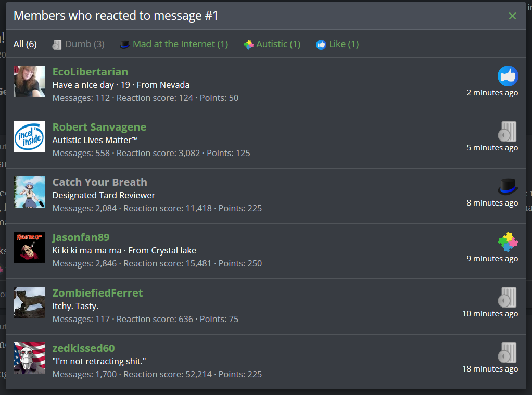Open the Dumb (3) reactions tab

pos(79,44)
